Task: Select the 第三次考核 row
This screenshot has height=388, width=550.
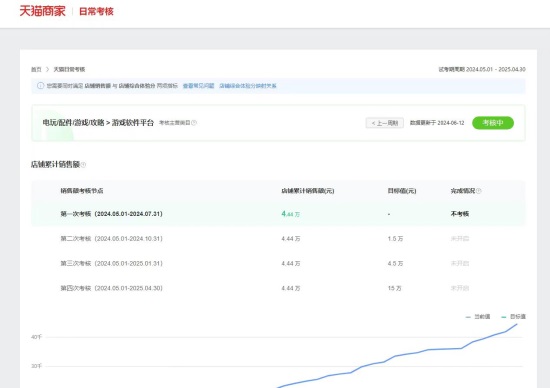Action: pyautogui.click(x=278, y=263)
